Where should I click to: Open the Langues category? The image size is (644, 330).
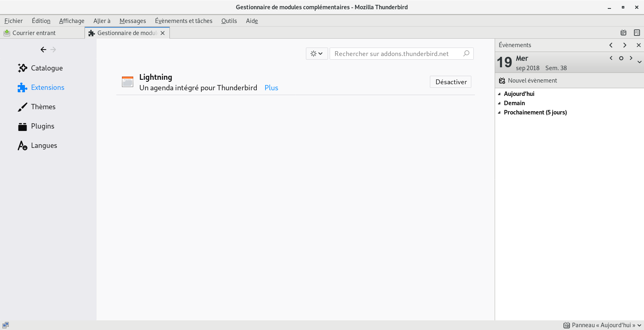[x=37, y=145]
